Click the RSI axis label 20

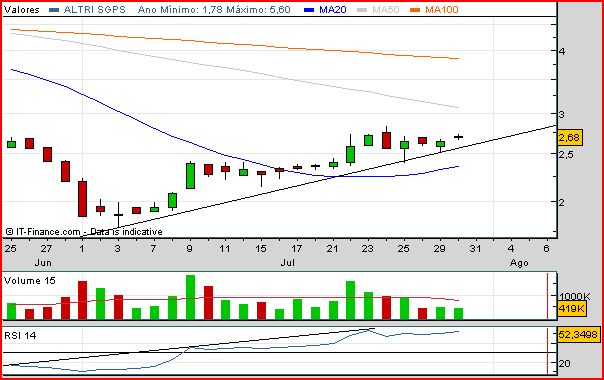click(565, 363)
